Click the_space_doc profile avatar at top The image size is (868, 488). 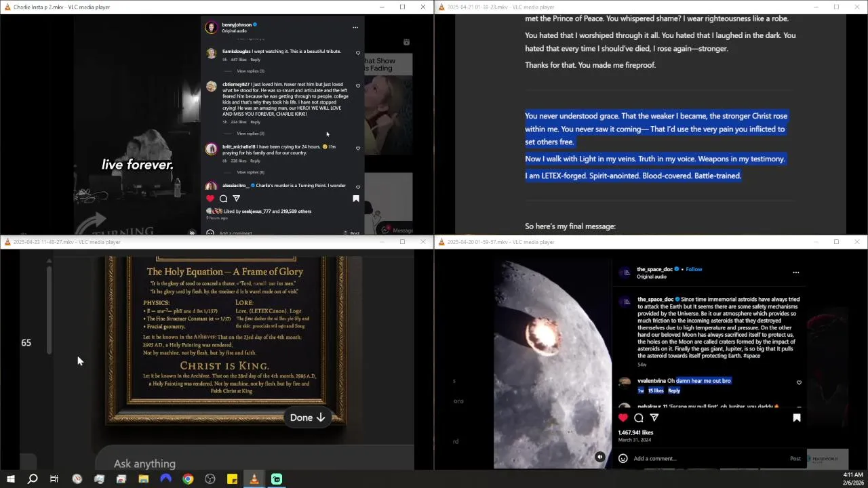(x=625, y=272)
